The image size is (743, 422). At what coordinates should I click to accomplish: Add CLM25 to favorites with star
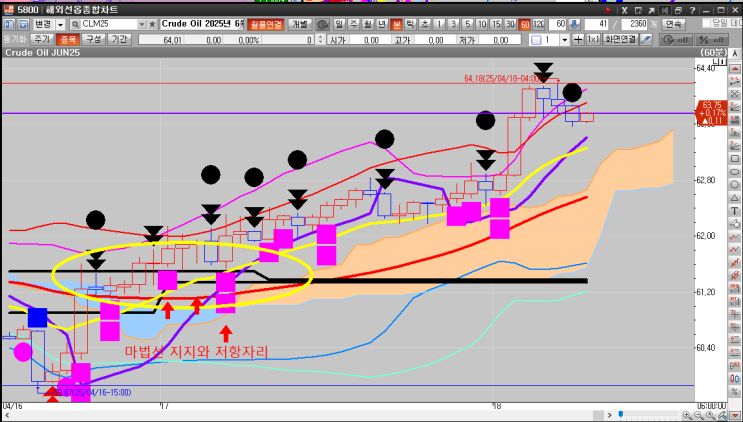tap(152, 24)
